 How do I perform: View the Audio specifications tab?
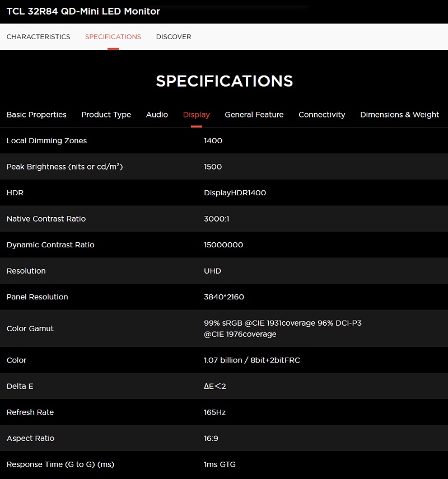click(157, 115)
